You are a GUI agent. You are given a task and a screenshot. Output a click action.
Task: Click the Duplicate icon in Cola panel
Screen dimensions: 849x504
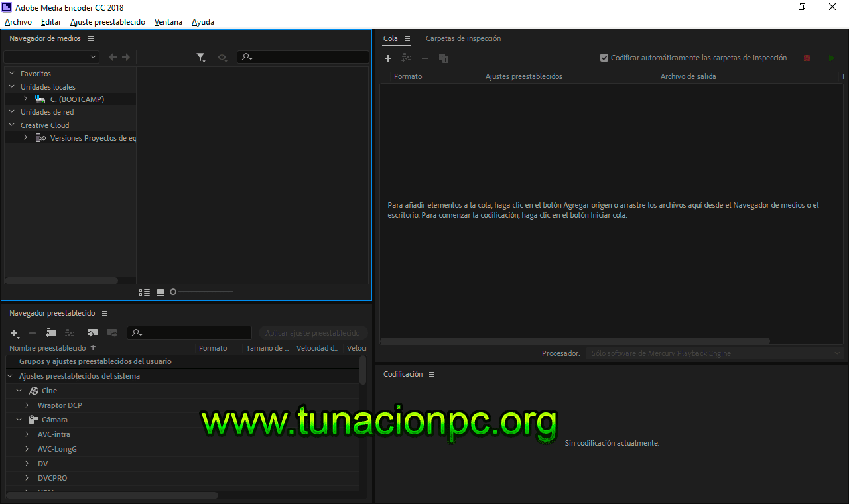[444, 58]
